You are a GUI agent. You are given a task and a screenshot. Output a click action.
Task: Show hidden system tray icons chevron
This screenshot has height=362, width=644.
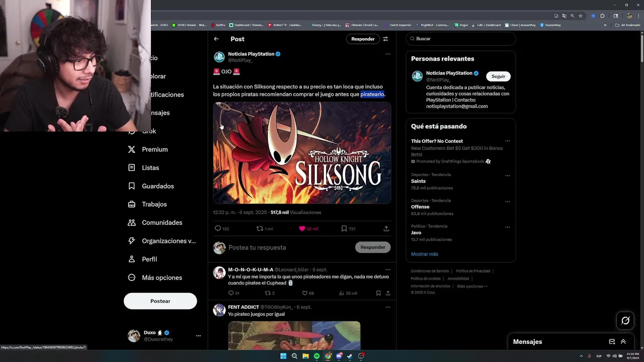point(582,356)
